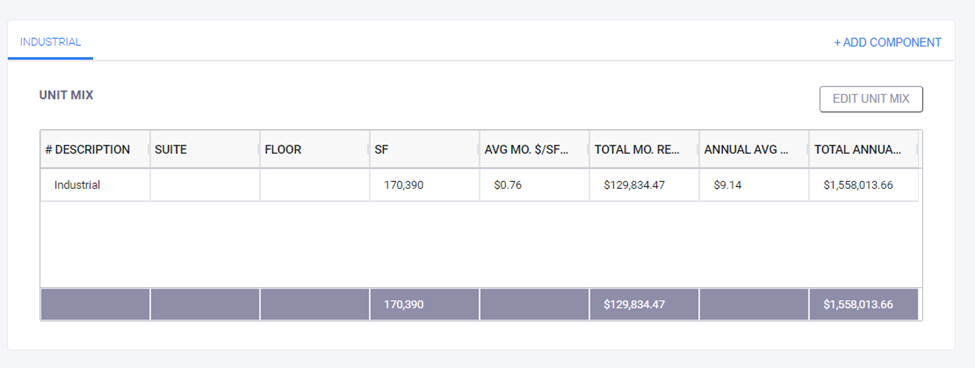The image size is (975, 368).
Task: Open the EDIT UNIT MIX button
Action: click(x=871, y=99)
